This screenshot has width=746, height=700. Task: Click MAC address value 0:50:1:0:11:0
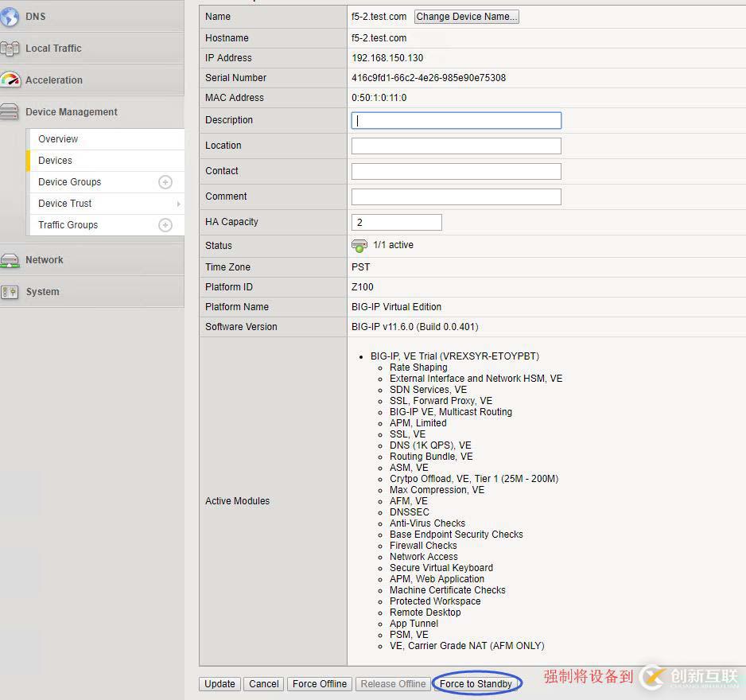[379, 98]
